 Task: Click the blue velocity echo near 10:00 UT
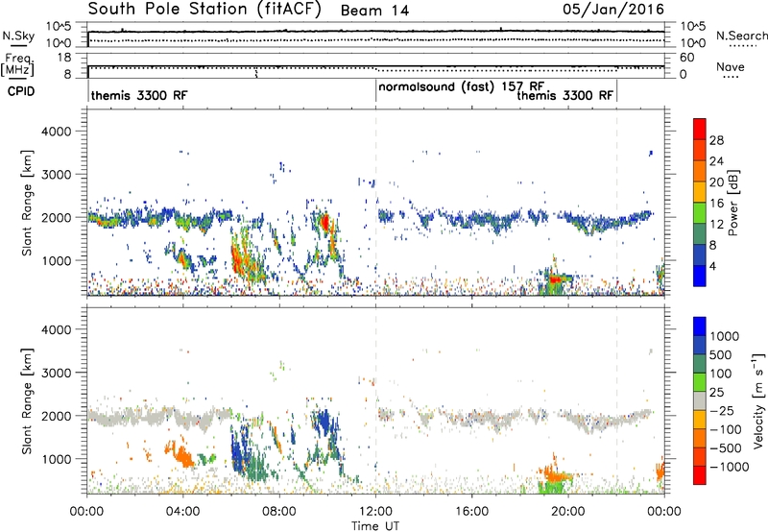[324, 423]
